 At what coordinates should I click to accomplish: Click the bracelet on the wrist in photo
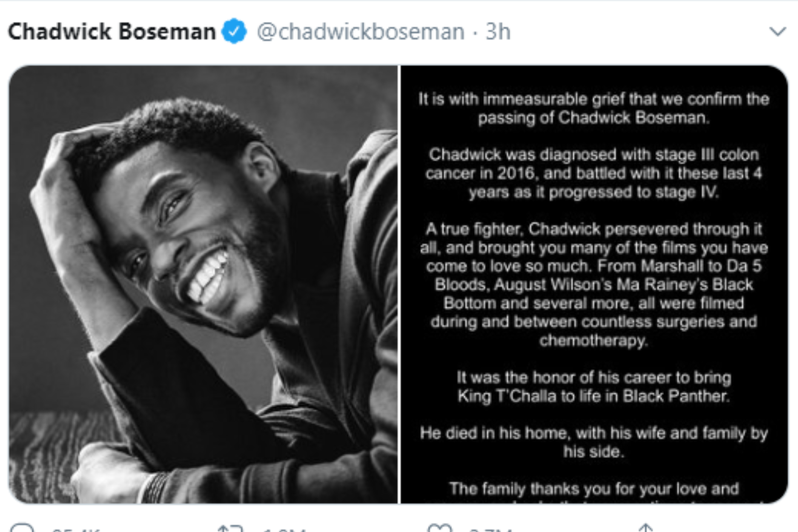[152, 487]
